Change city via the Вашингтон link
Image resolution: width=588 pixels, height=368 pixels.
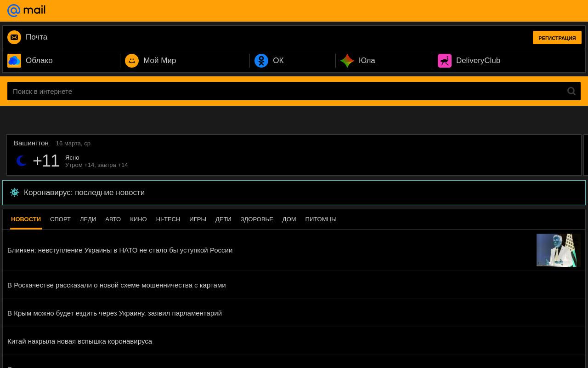(x=31, y=143)
